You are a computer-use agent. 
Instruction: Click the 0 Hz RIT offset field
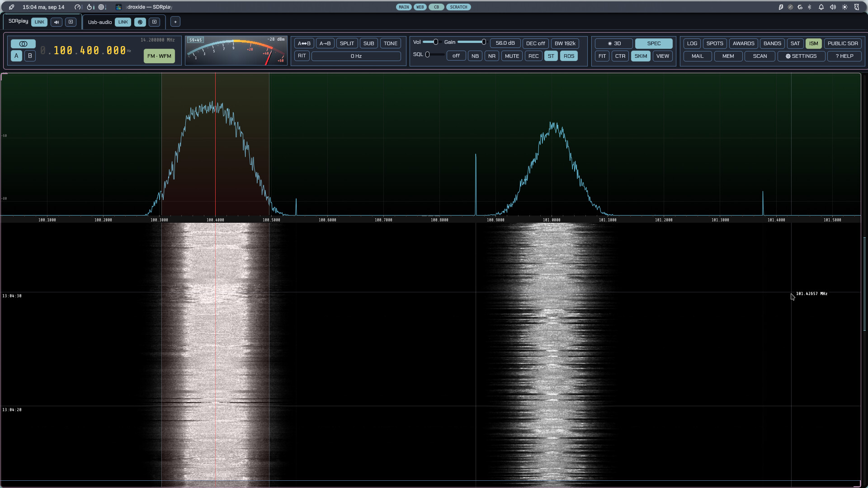[356, 56]
